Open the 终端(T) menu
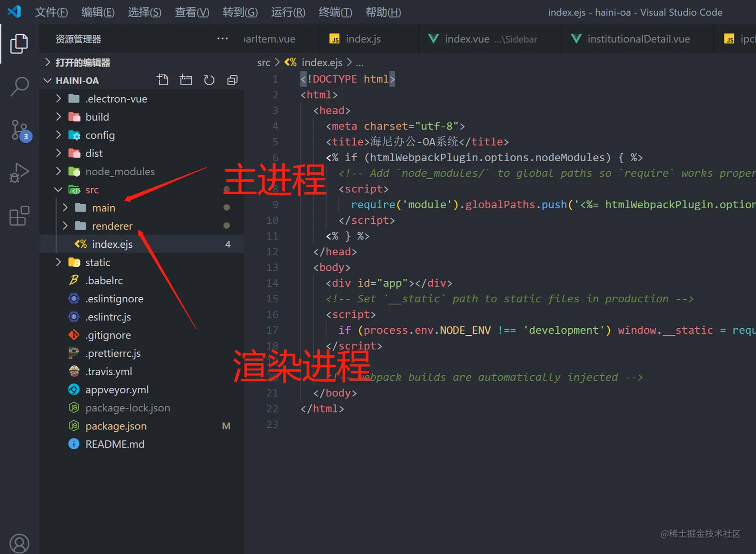Image resolution: width=756 pixels, height=554 pixels. pyautogui.click(x=335, y=12)
